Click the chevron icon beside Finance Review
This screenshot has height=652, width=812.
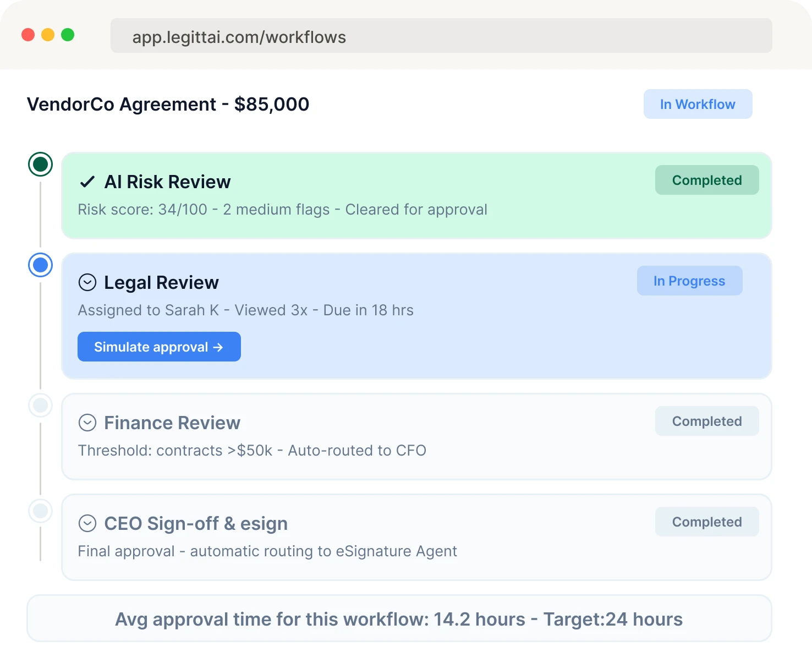(x=87, y=423)
